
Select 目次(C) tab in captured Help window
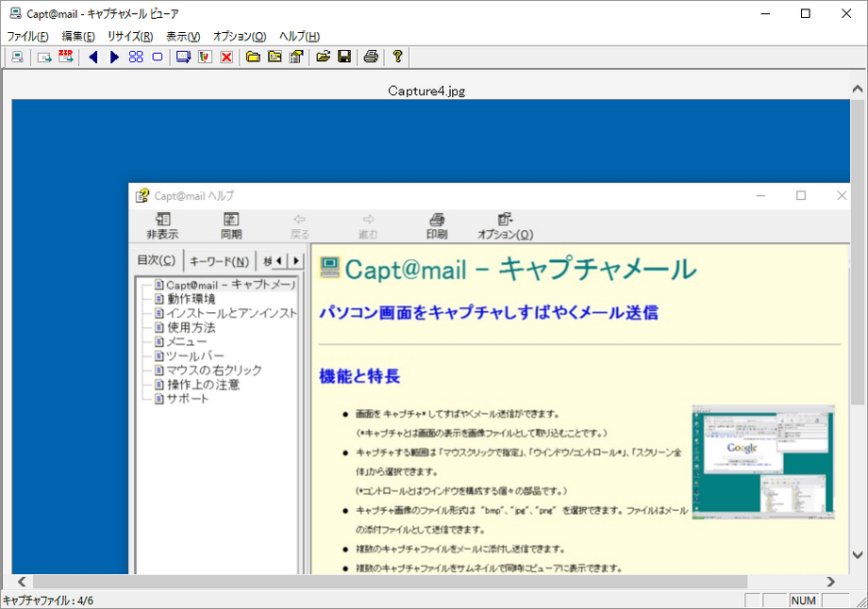[x=156, y=260]
